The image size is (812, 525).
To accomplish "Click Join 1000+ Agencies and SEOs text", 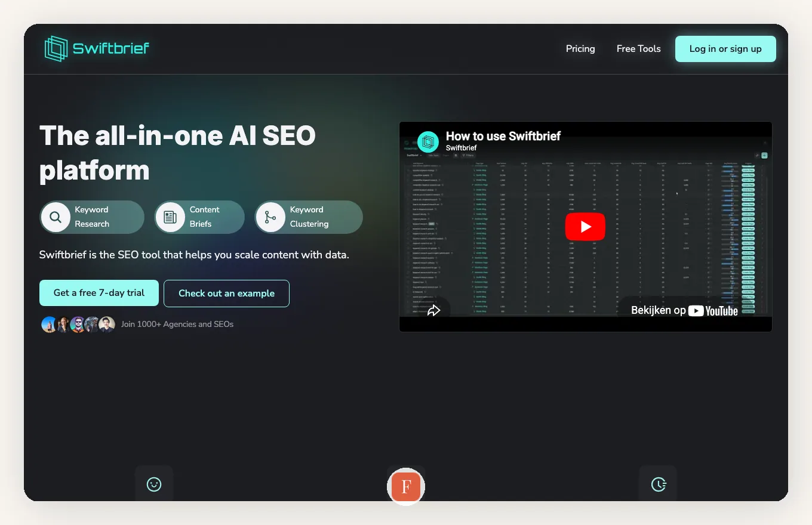I will tap(177, 325).
